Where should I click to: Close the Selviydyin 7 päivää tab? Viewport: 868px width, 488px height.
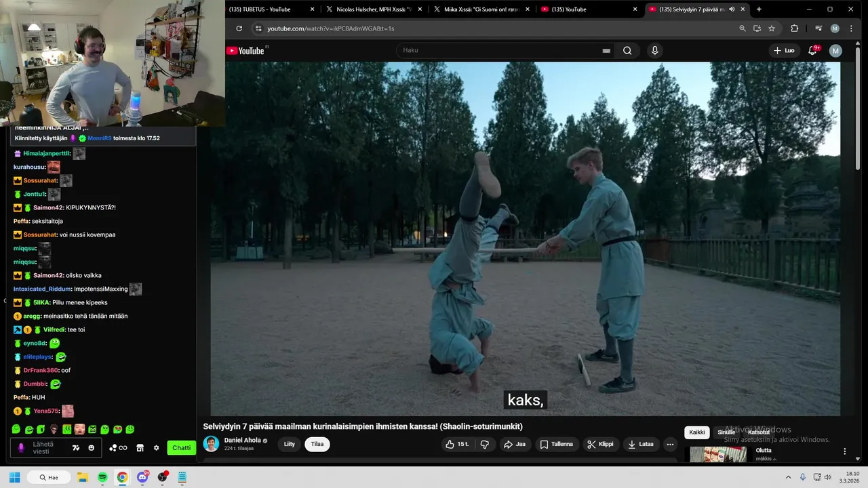(743, 9)
